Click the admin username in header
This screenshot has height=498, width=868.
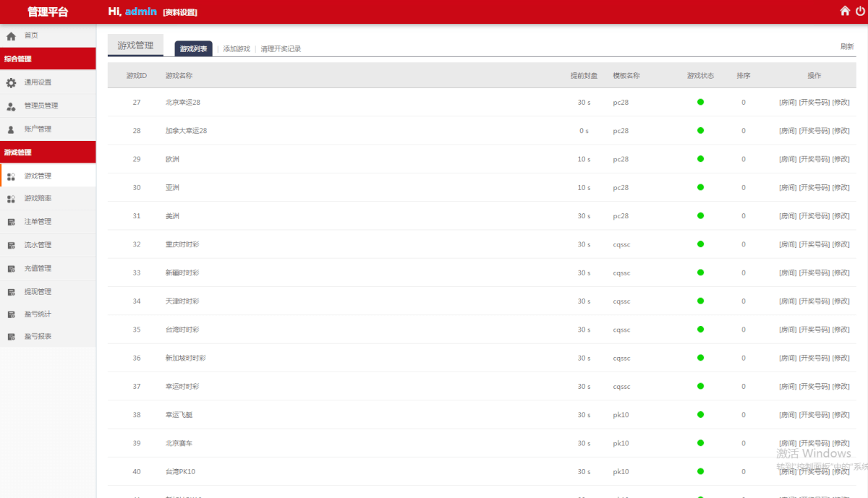click(140, 12)
